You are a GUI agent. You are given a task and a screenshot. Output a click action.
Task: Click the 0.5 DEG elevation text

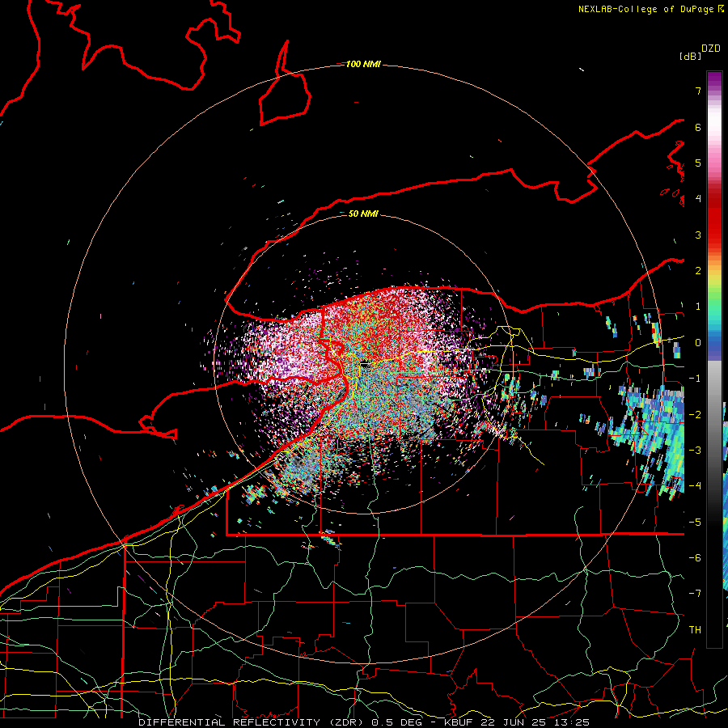396,722
